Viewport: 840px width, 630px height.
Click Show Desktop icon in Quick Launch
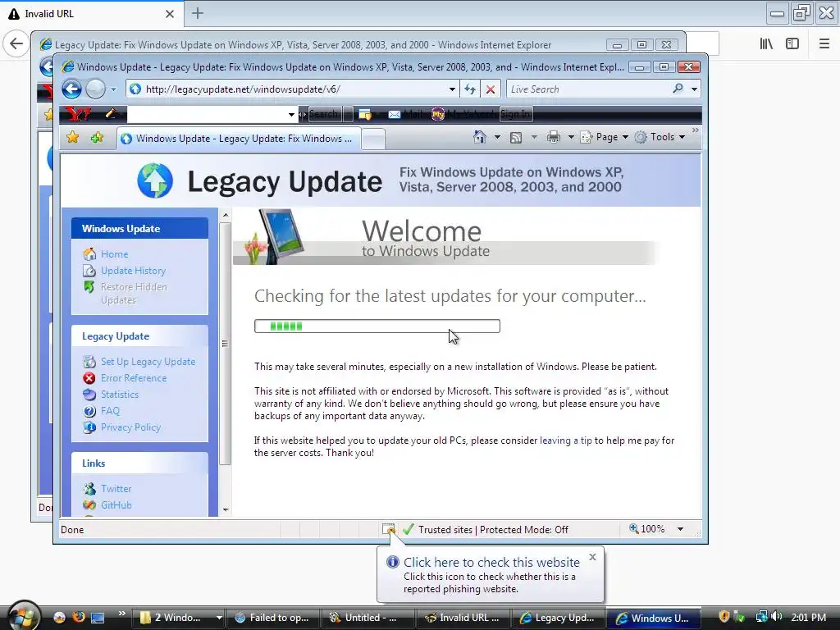coord(98,617)
